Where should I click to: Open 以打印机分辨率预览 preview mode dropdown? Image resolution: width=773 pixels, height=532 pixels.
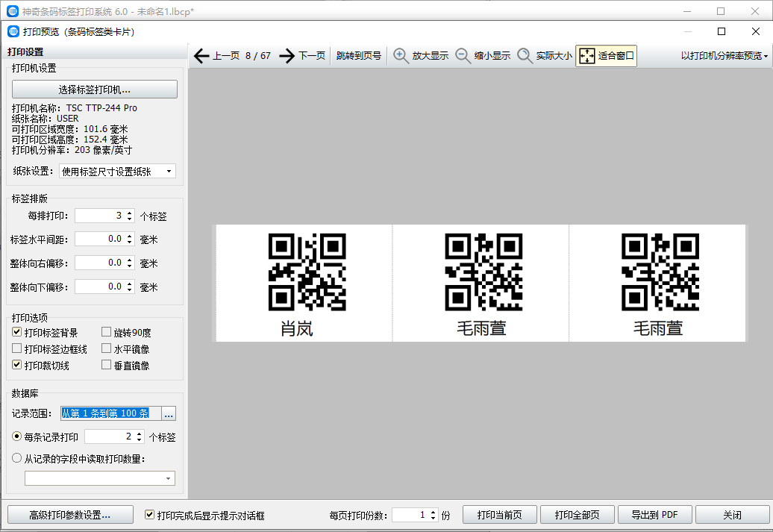point(725,56)
